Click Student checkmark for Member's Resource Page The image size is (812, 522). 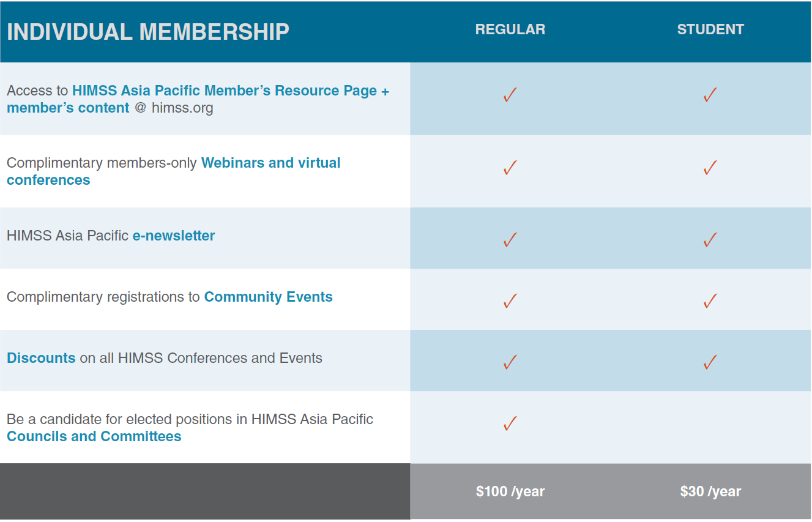(710, 95)
